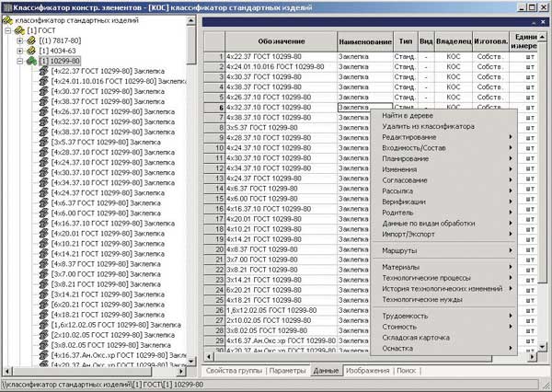Click the ГОСТ group folder icon
Image resolution: width=552 pixels, height=392 pixels.
click(x=19, y=31)
